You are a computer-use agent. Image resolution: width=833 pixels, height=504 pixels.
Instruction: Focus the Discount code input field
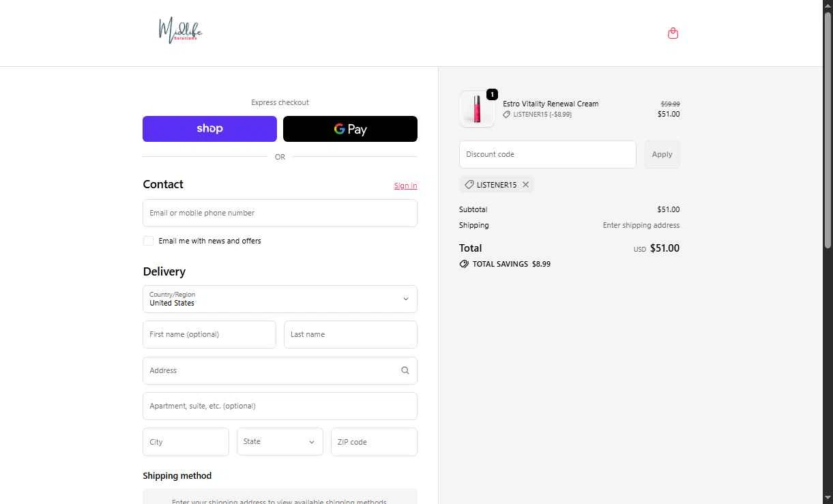548,154
